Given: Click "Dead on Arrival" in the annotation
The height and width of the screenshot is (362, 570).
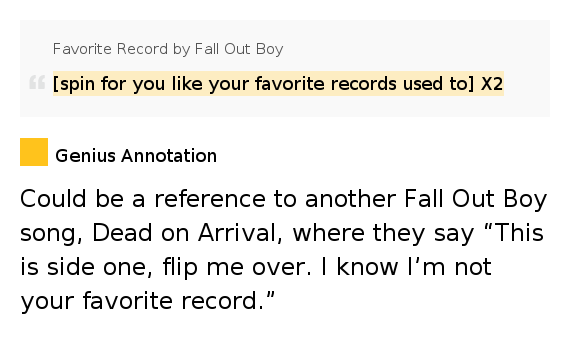Looking at the screenshot, I should (187, 233).
